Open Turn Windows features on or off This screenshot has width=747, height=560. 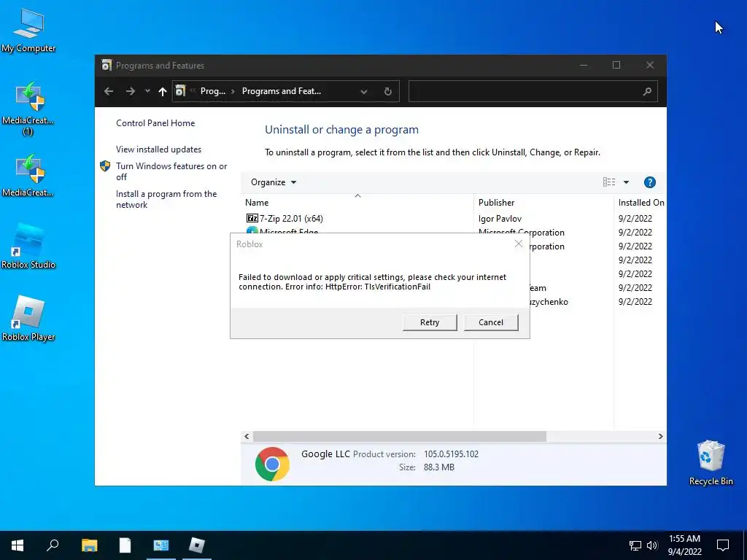[171, 171]
